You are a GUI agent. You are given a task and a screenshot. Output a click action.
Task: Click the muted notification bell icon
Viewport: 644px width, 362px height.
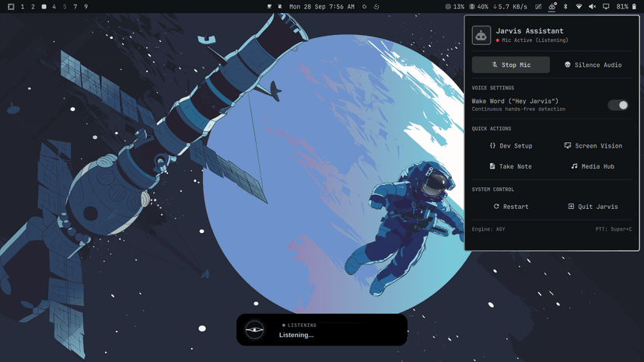[280, 6]
